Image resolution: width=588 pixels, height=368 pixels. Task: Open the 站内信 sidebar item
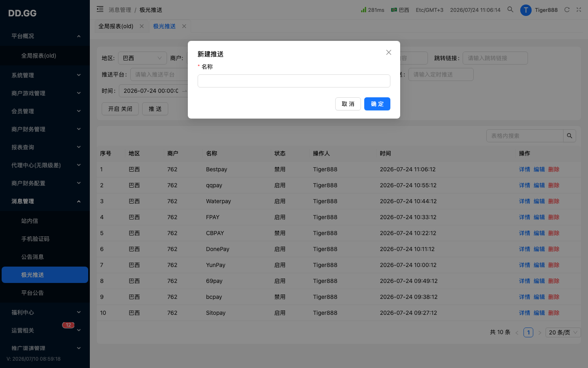tap(45, 221)
